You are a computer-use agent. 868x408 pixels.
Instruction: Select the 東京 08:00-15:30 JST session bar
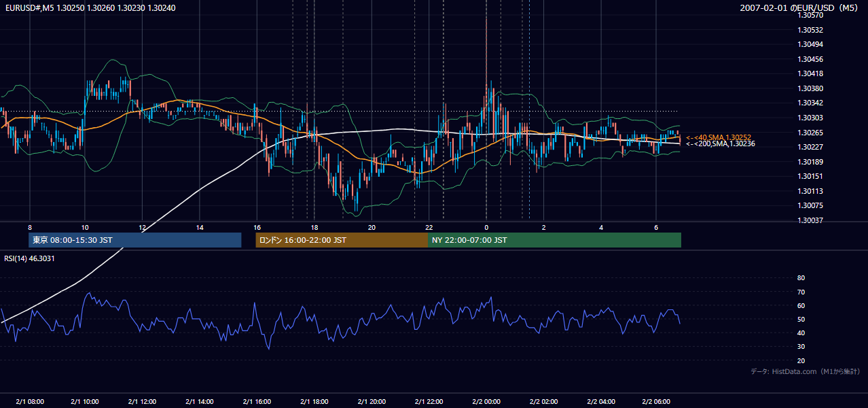point(134,240)
